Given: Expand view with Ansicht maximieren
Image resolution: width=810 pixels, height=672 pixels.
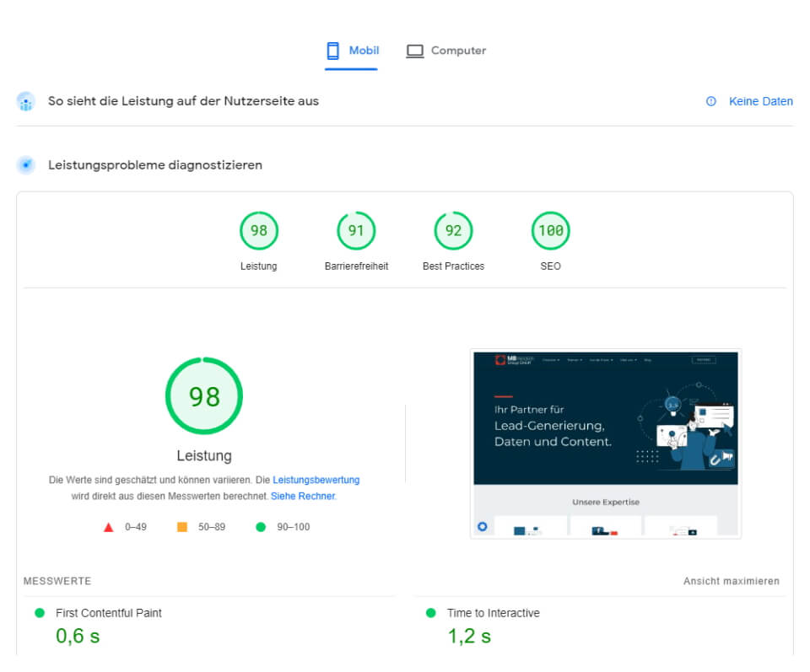Looking at the screenshot, I should [731, 581].
